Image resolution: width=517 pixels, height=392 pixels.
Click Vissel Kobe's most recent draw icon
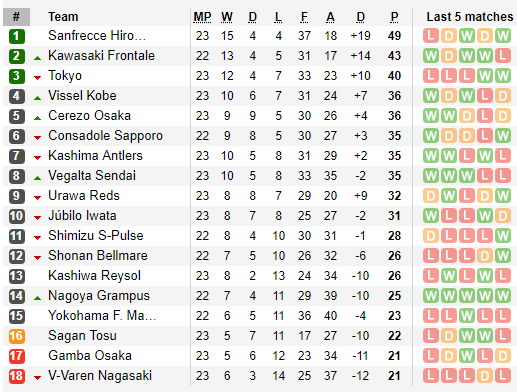tap(503, 96)
